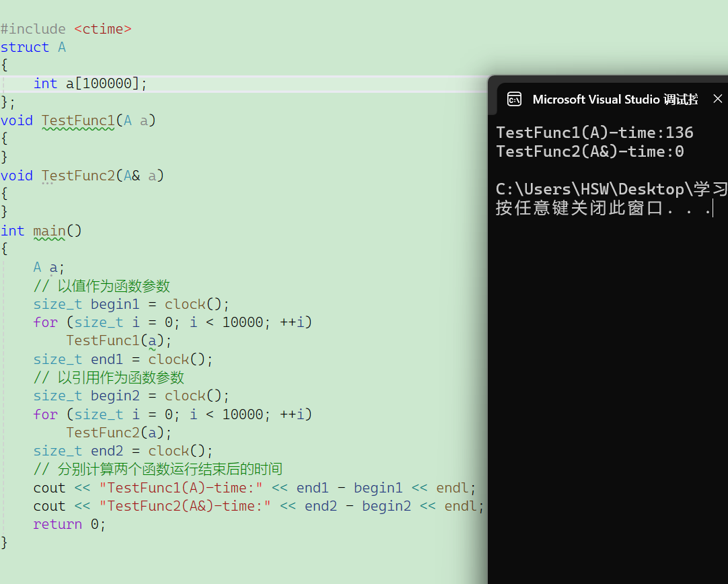Click the 'int a[100000];' array declaration line

[90, 83]
